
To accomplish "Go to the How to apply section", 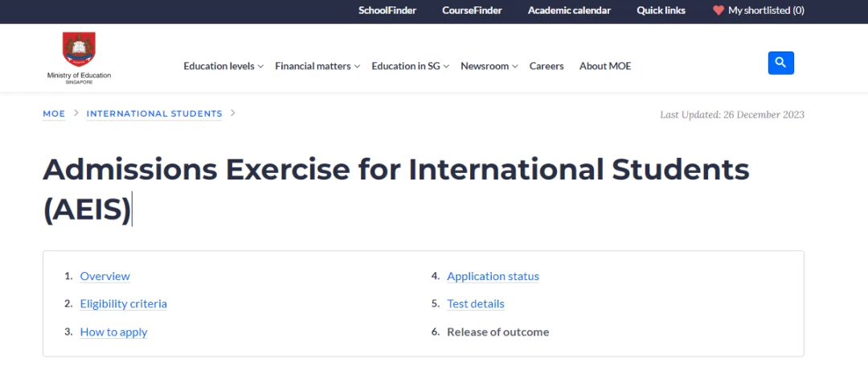I will point(113,332).
